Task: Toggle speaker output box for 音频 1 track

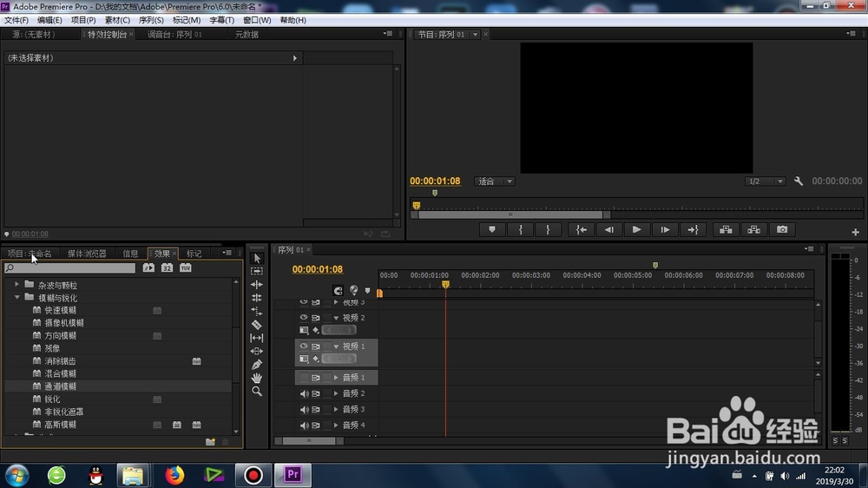Action: (304, 378)
